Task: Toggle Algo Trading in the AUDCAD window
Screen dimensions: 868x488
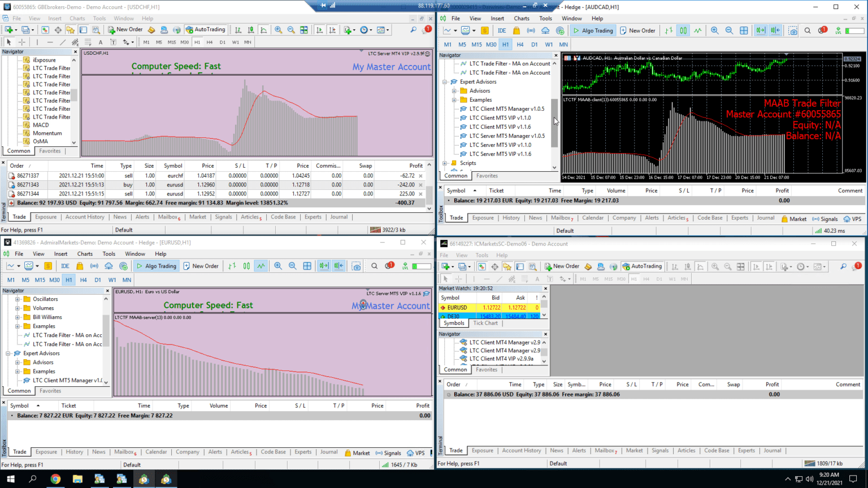Action: (x=592, y=30)
